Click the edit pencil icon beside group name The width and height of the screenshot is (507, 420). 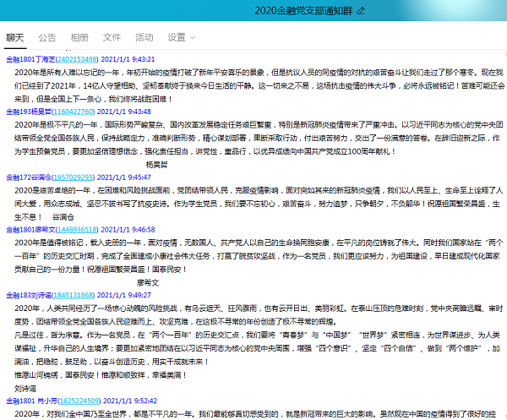click(x=362, y=11)
